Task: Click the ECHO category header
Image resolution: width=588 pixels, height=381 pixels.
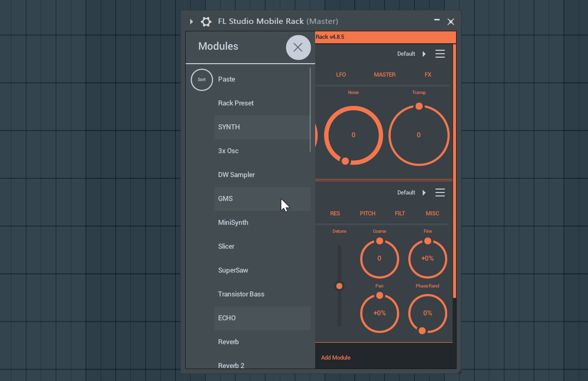Action: [x=262, y=318]
